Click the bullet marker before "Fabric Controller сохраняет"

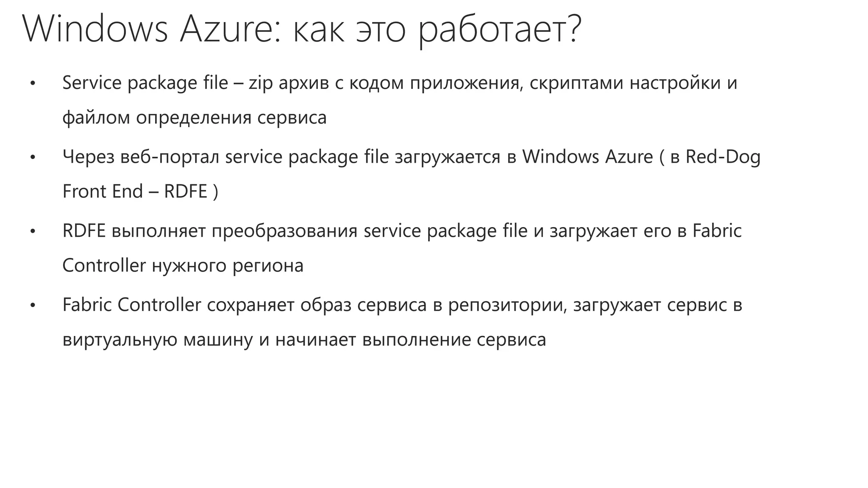click(33, 306)
